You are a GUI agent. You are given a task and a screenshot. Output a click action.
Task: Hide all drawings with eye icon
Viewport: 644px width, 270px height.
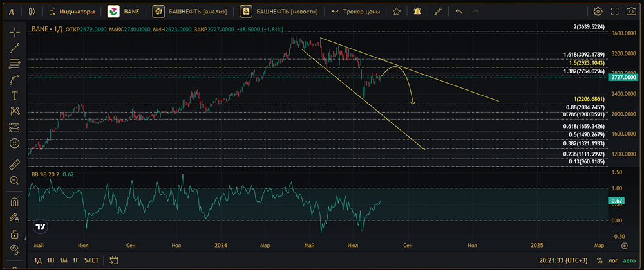coord(14,248)
